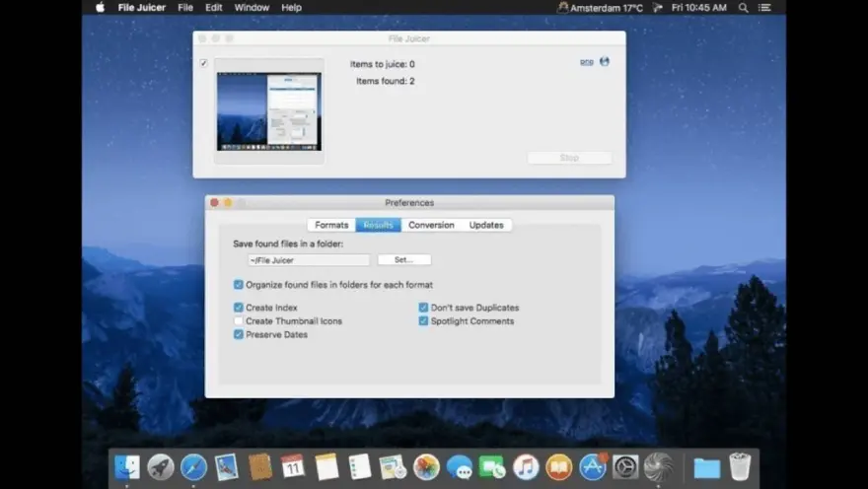Click the Set... folder button
The height and width of the screenshot is (489, 868).
(404, 259)
